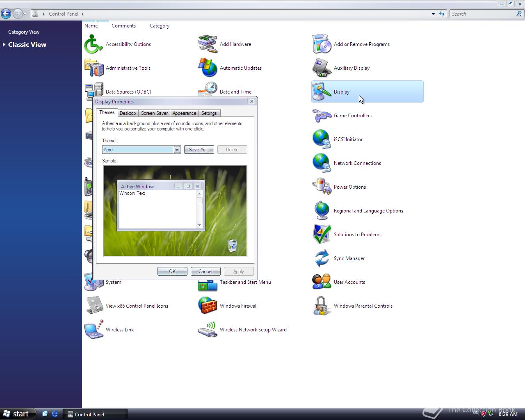The width and height of the screenshot is (525, 420).
Task: Open the Sync Manager icon
Action: pyautogui.click(x=322, y=258)
